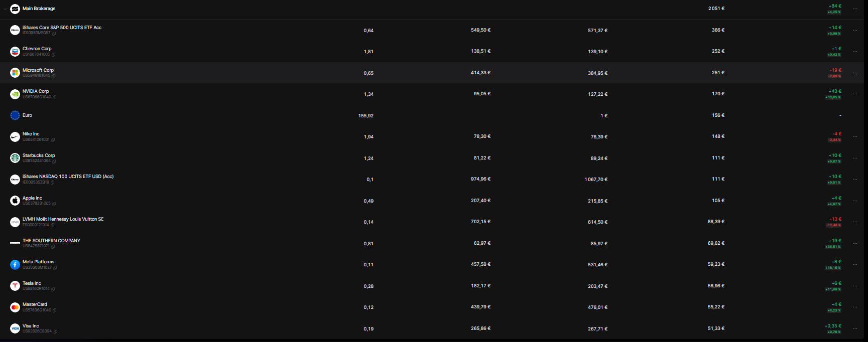Click the MasterCard logo icon
This screenshot has width=868, height=342.
coord(15,307)
